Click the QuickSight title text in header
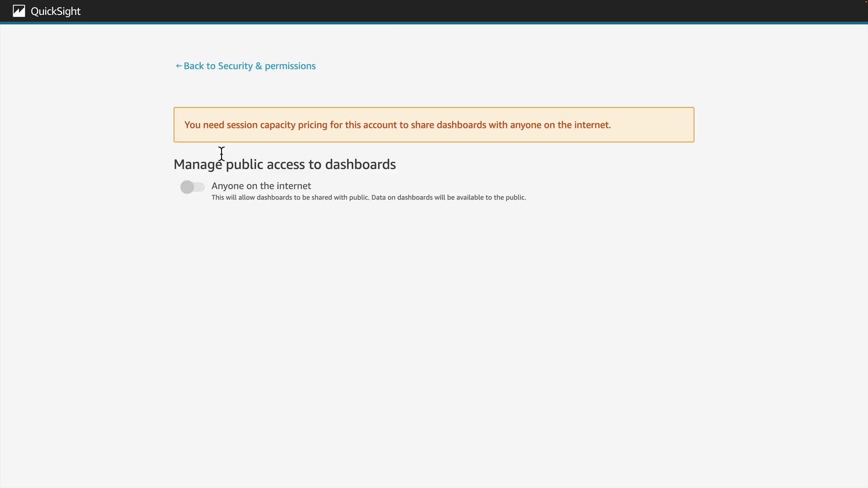The width and height of the screenshot is (868, 488). pyautogui.click(x=56, y=11)
